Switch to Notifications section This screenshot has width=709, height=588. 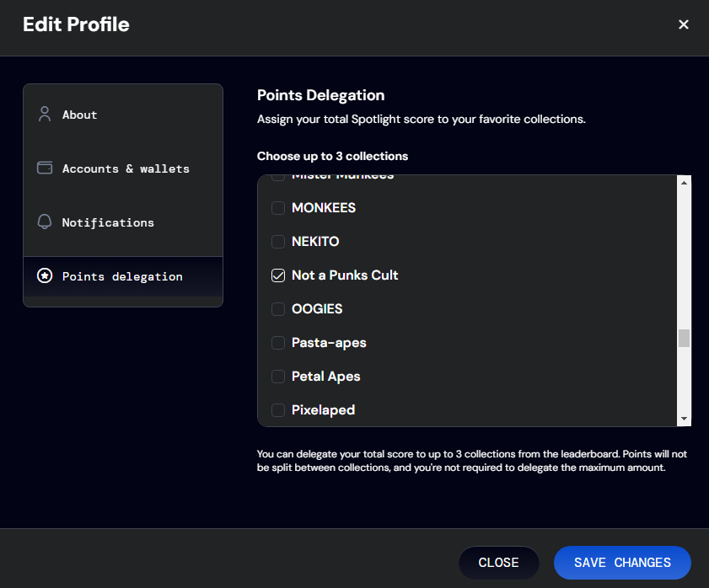pos(123,222)
